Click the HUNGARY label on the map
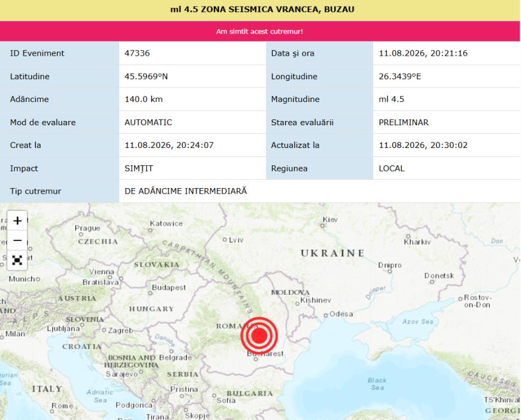Viewport: 521px width, 420px height. 152,309
